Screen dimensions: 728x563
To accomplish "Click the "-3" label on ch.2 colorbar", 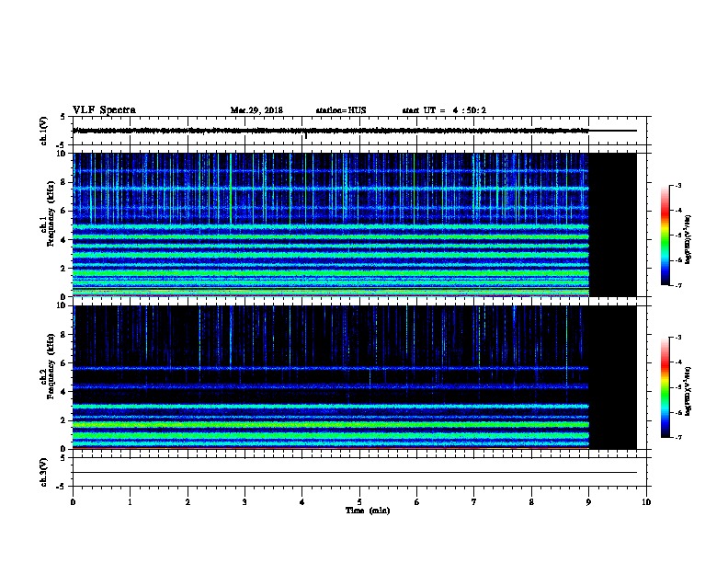I will [x=677, y=338].
